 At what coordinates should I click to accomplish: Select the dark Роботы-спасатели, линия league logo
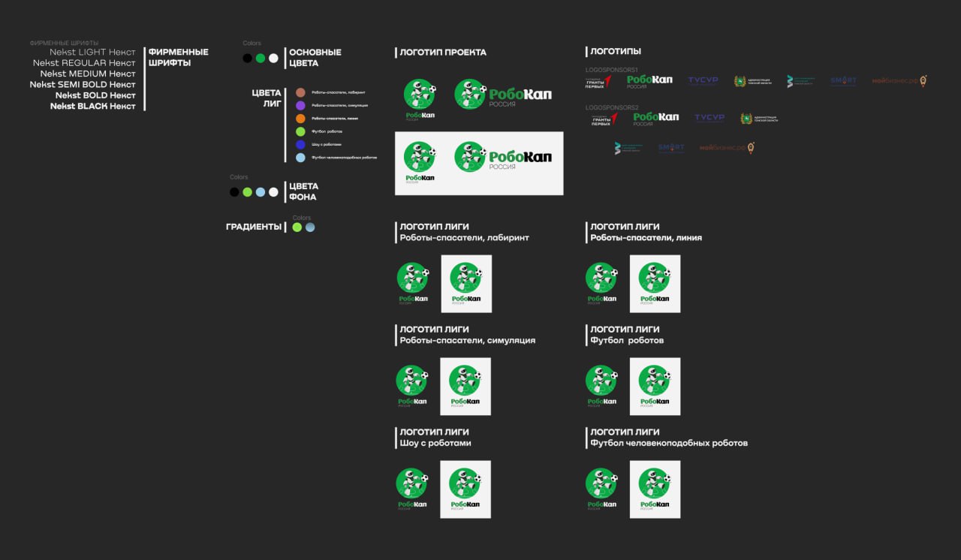[602, 284]
